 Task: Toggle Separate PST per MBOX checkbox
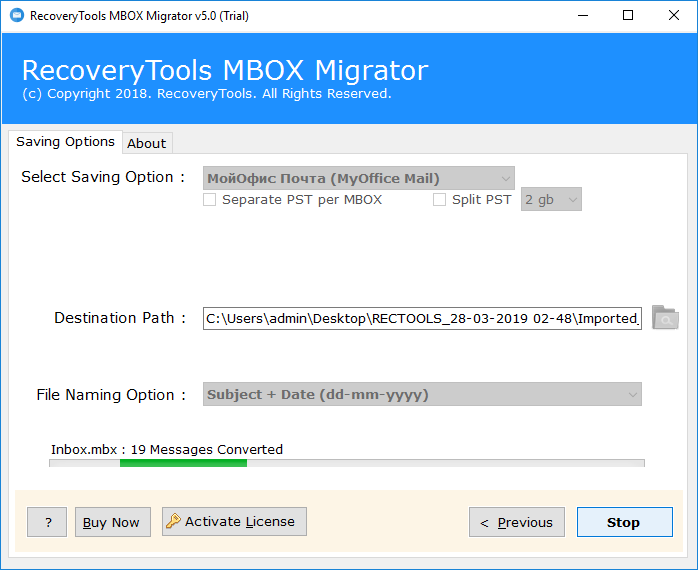click(209, 199)
